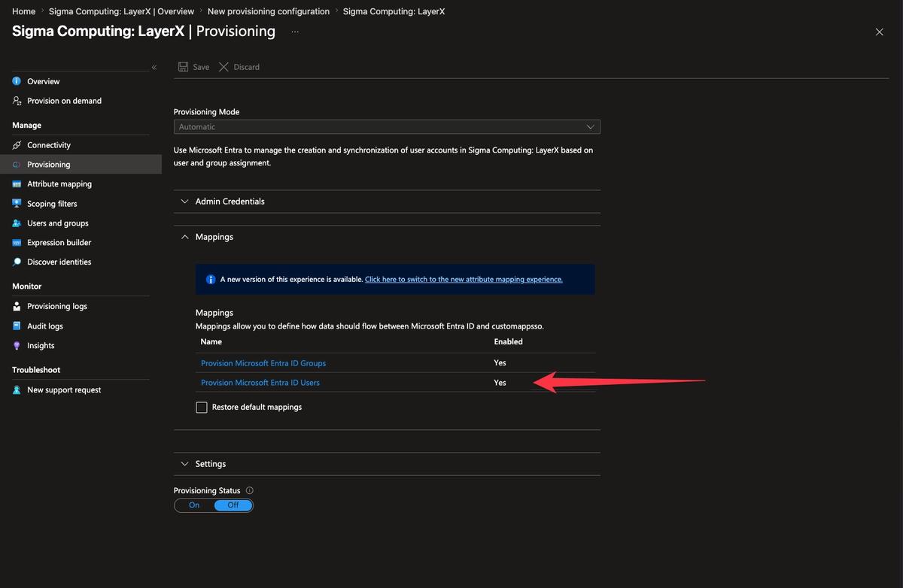Open New provisioning configuration breadcrumb

point(269,11)
